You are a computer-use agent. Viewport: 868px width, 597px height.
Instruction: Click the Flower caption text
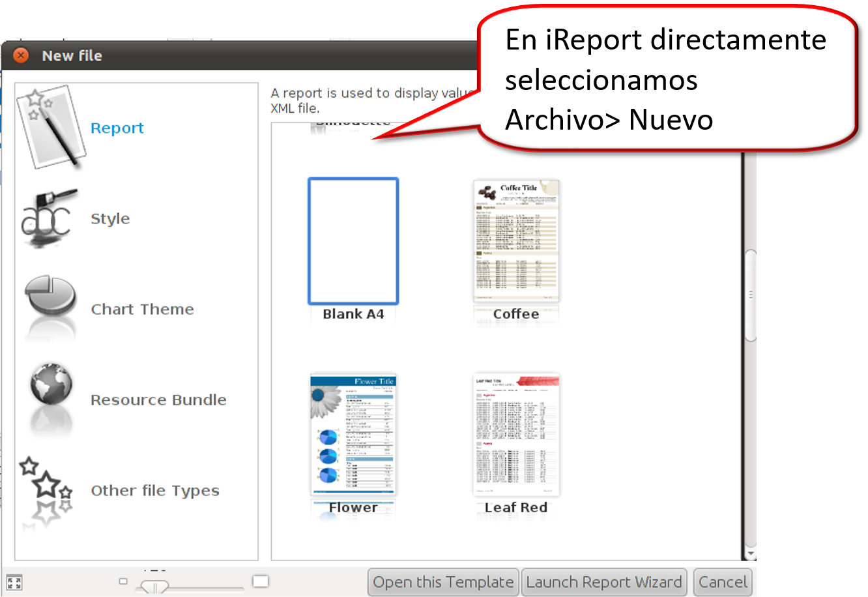[353, 508]
